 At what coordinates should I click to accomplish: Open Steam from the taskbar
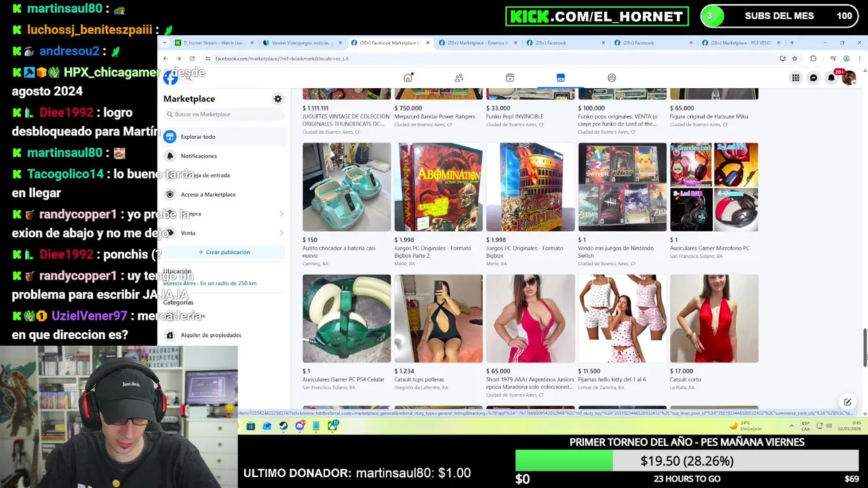283,426
